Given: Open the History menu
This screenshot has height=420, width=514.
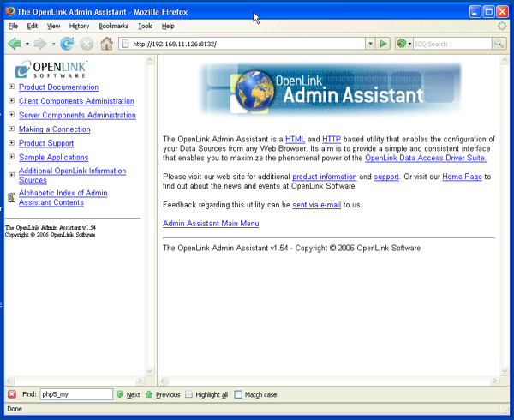Looking at the screenshot, I should pyautogui.click(x=79, y=26).
